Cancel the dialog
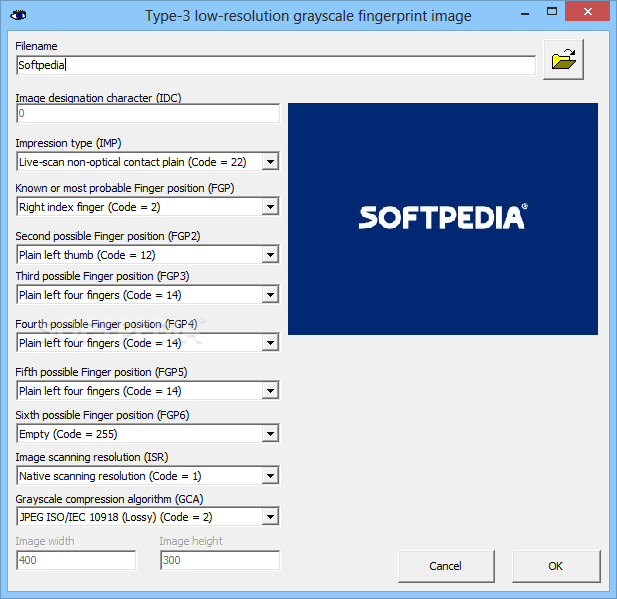 (x=446, y=566)
